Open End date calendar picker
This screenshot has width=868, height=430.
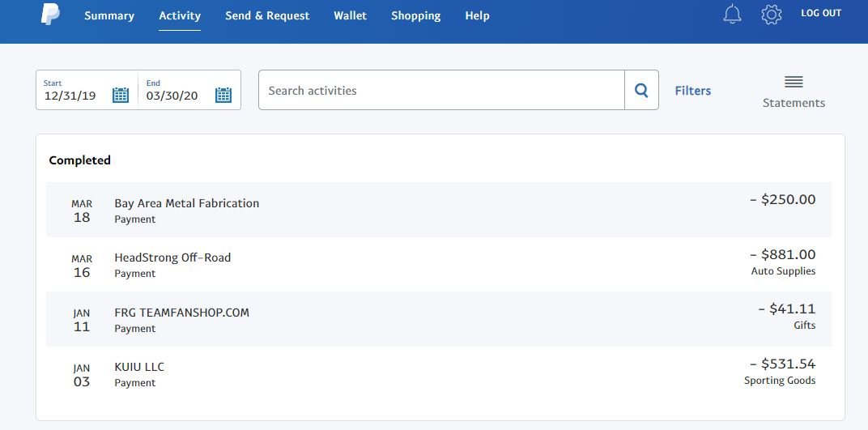coord(223,96)
